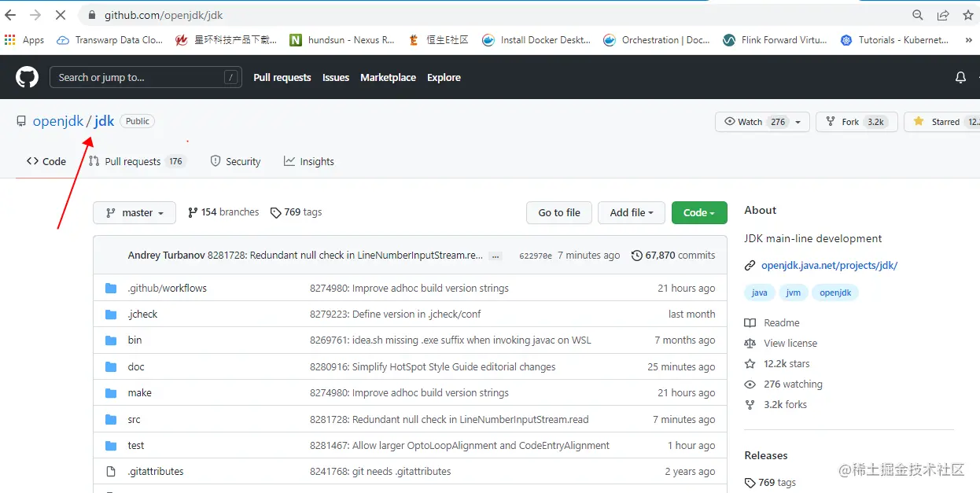Viewport: 980px width, 493px height.
Task: Open Pull requests in top navigation
Action: point(282,77)
